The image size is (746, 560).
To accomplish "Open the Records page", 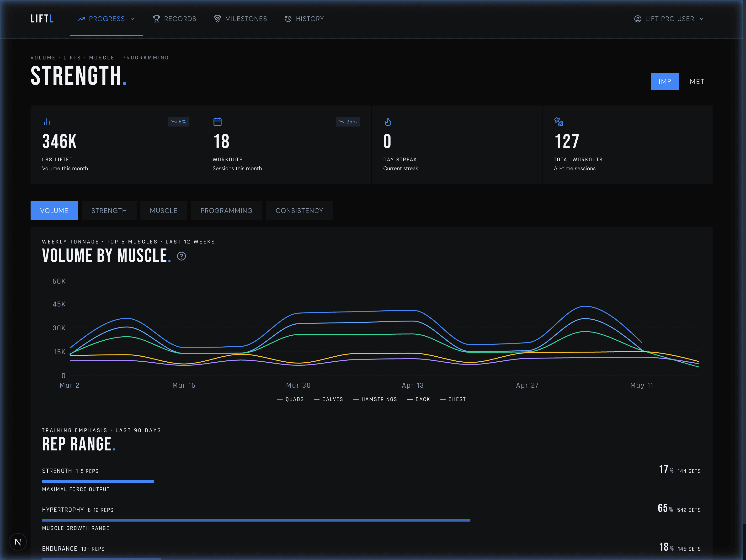I will [174, 19].
